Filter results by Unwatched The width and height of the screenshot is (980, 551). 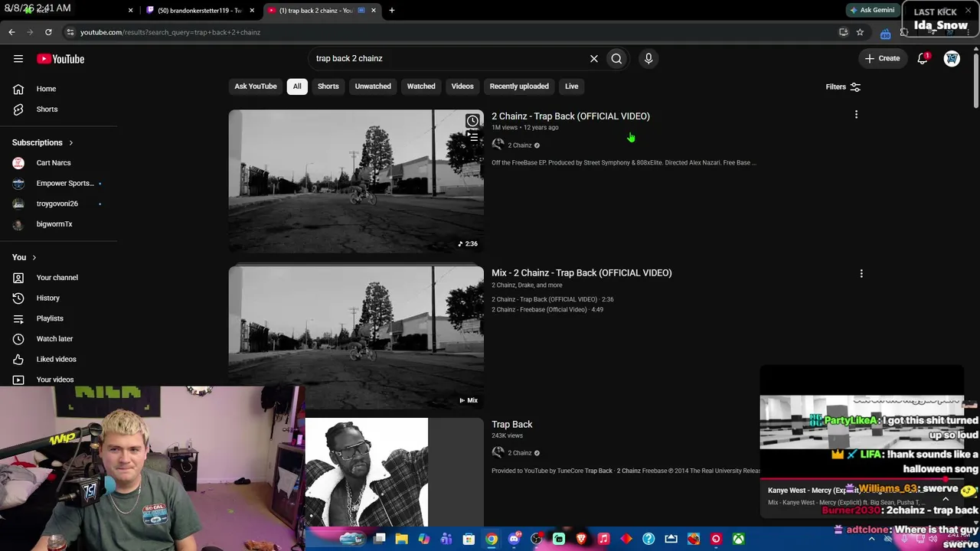373,86
